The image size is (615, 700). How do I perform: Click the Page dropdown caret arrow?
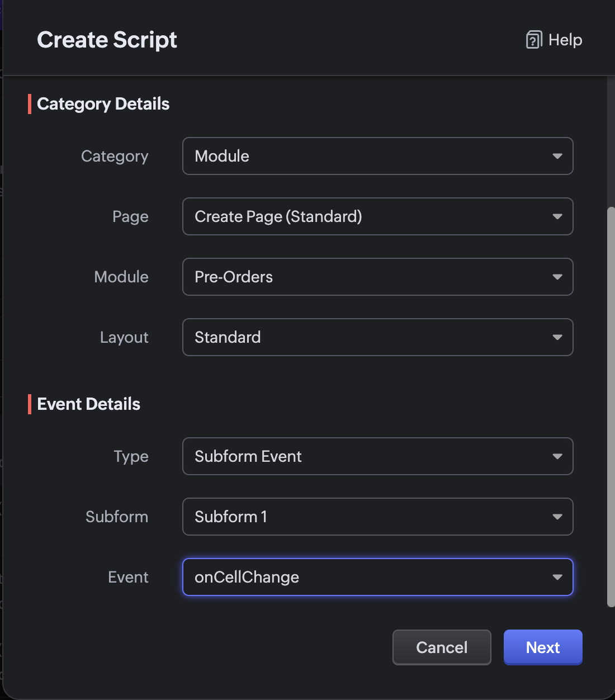pyautogui.click(x=557, y=216)
